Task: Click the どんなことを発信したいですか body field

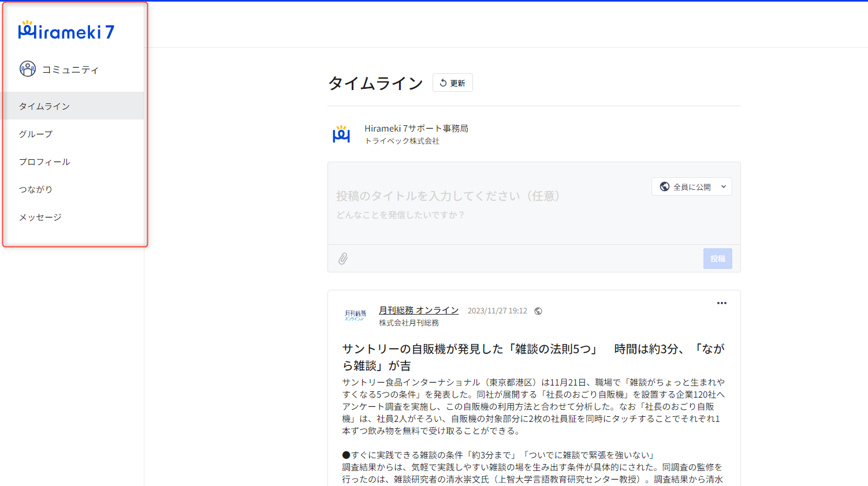Action: 401,215
